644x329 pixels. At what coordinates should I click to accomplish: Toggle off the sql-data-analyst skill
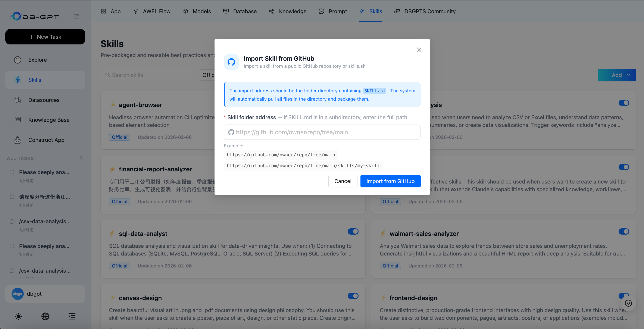click(x=353, y=231)
